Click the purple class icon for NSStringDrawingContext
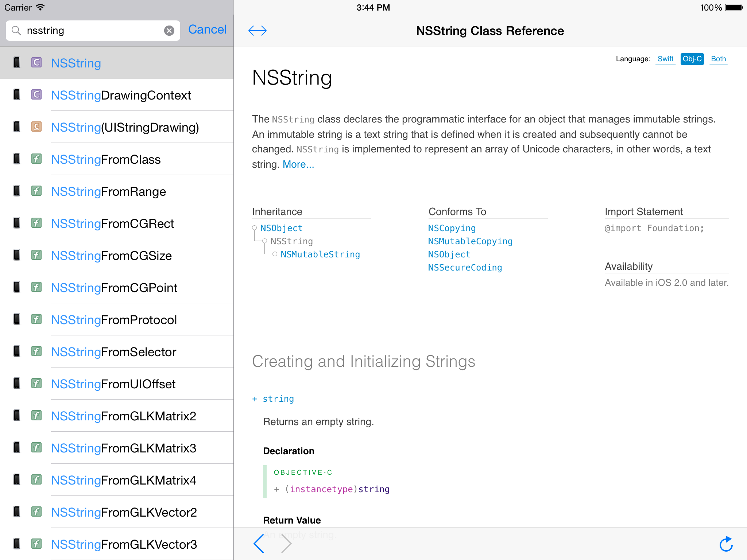This screenshot has height=560, width=747. 36,95
